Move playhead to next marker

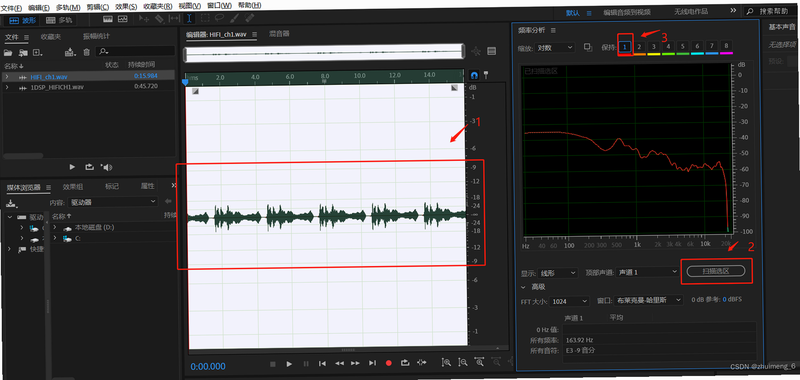(372, 363)
